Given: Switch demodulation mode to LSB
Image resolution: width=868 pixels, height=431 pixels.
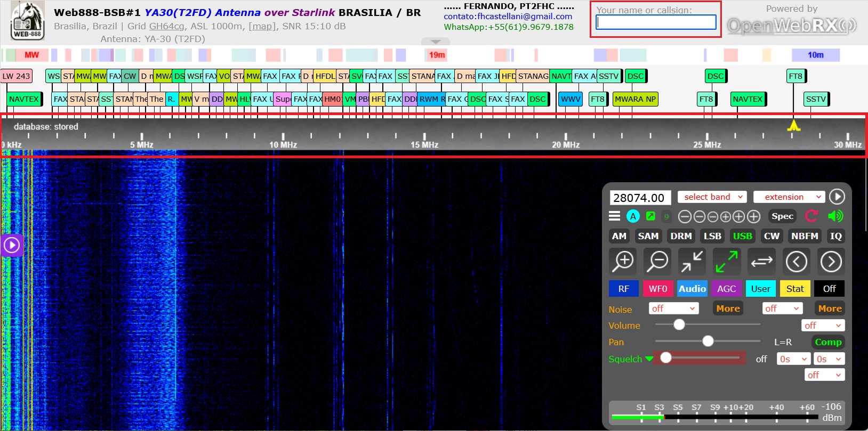Looking at the screenshot, I should pos(712,236).
